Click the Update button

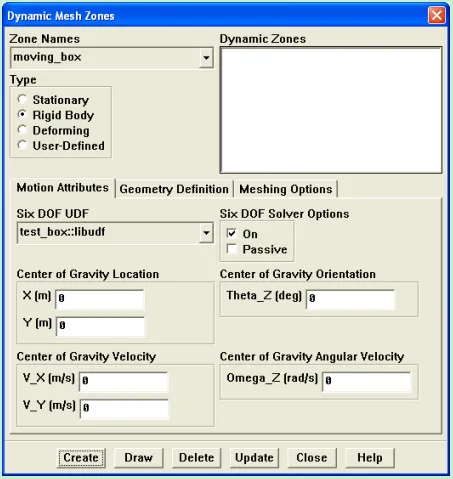tap(254, 458)
